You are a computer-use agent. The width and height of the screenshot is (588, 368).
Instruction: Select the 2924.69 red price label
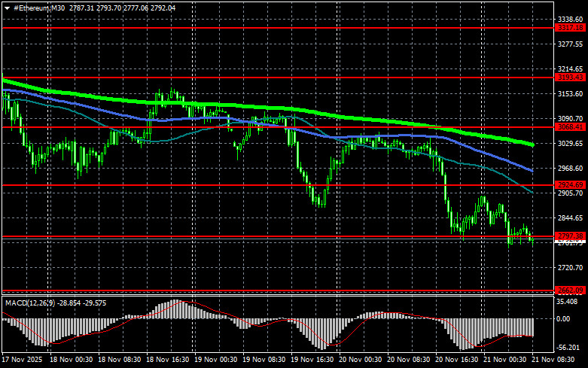[x=570, y=184]
